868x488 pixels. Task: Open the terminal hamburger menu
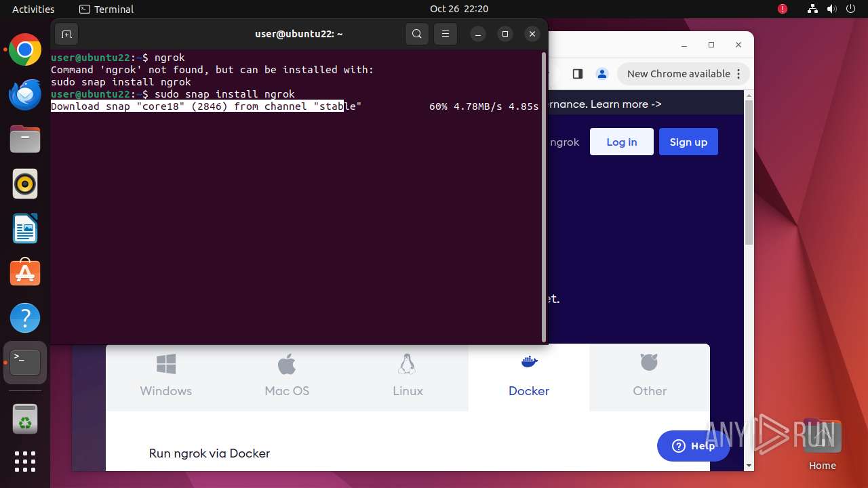click(445, 34)
